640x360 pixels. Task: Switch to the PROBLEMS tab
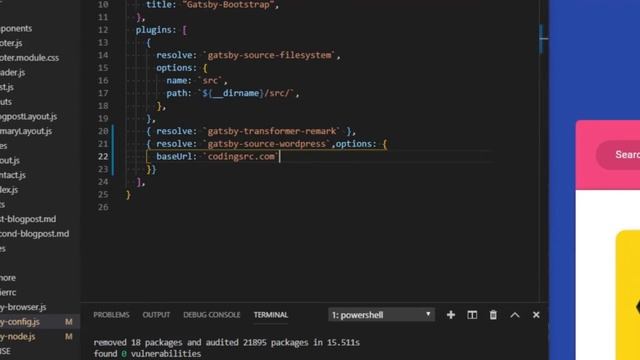click(x=111, y=315)
